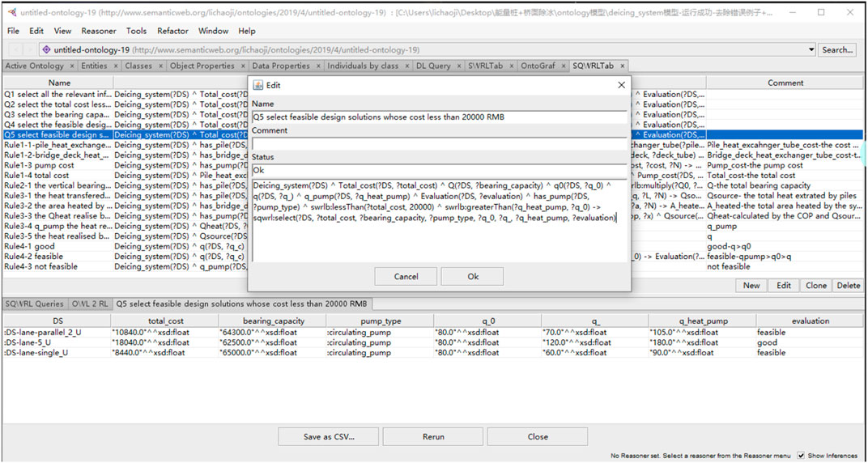Close the Classes tab with its x
868x463 pixels.
tap(160, 66)
